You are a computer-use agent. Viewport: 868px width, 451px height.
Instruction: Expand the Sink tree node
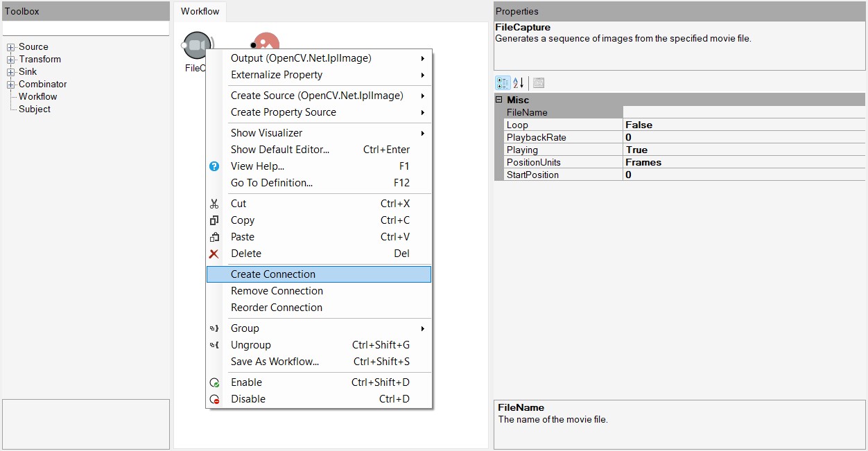(x=11, y=72)
